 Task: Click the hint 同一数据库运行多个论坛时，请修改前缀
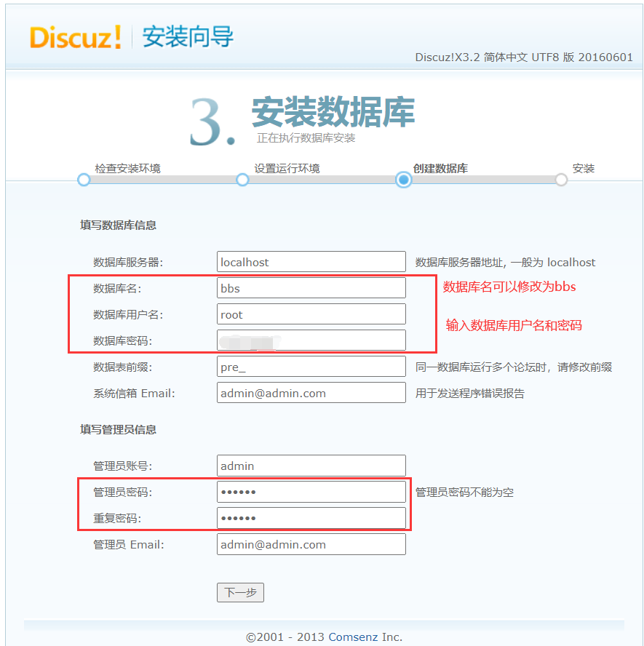514,367
